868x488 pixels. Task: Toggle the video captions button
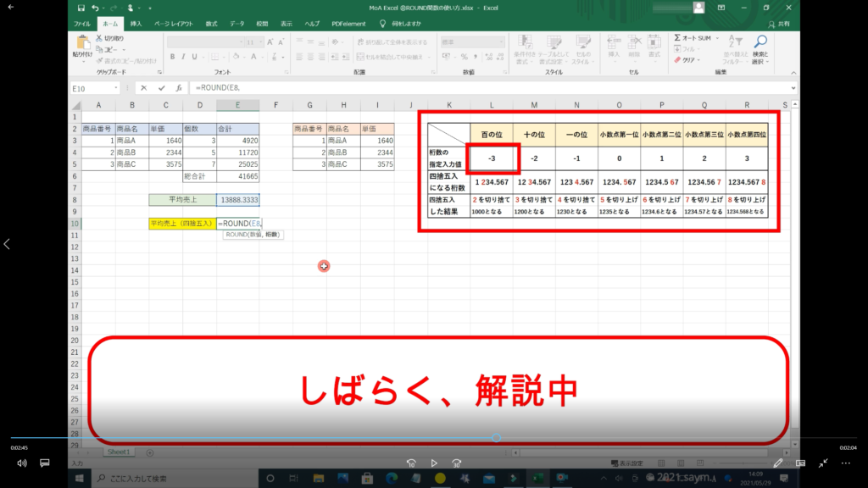point(45,463)
